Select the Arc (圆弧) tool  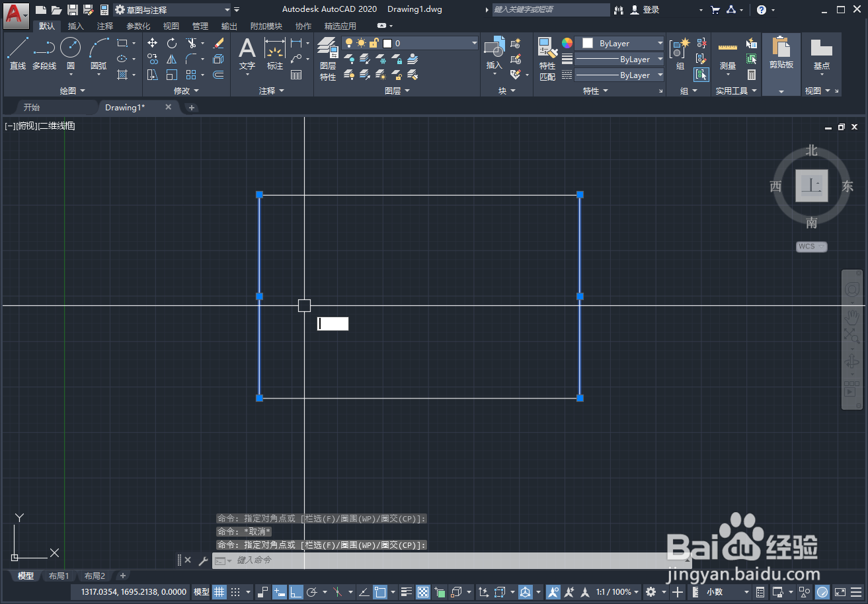tap(99, 54)
